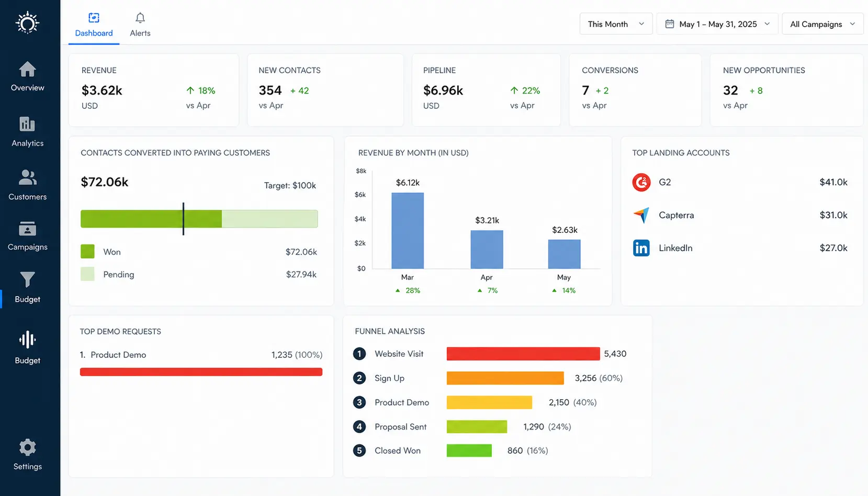Click Product Demo in Top Demo Requests
This screenshot has width=868, height=496.
coord(118,355)
